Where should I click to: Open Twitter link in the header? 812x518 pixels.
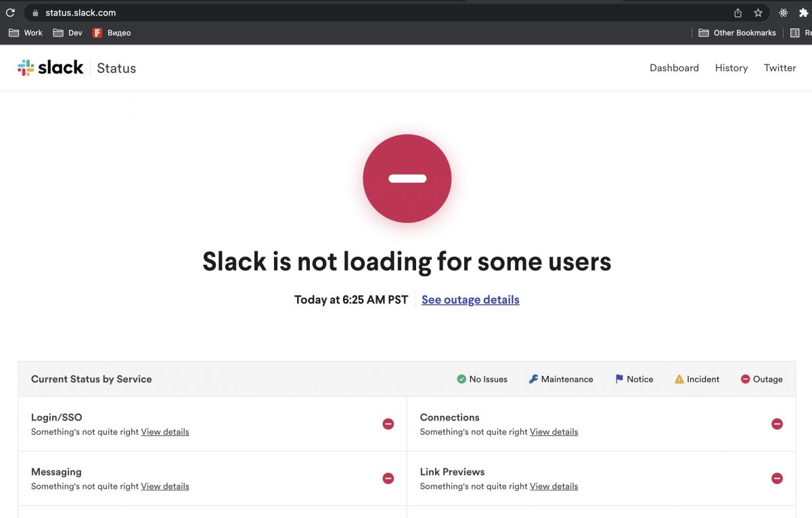[x=780, y=68]
